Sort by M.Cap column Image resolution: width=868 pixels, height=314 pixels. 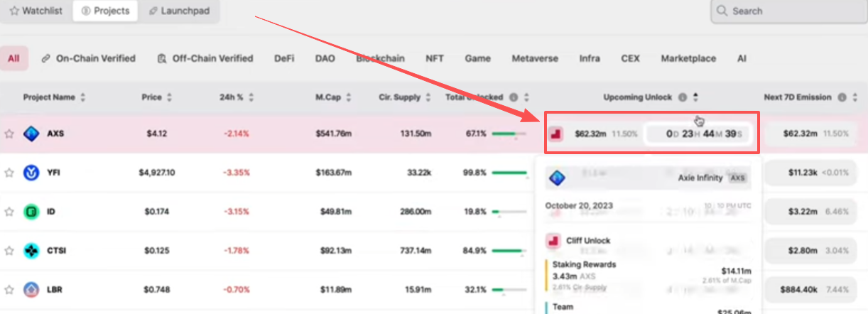click(333, 97)
